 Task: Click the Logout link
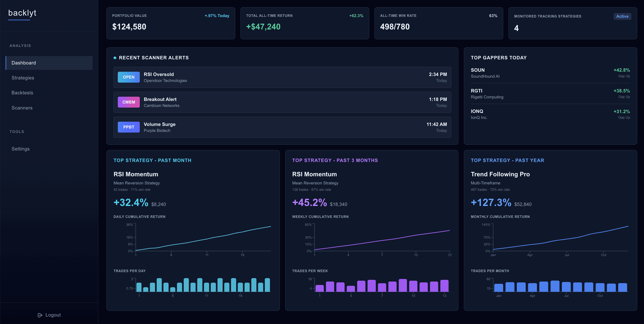53,315
